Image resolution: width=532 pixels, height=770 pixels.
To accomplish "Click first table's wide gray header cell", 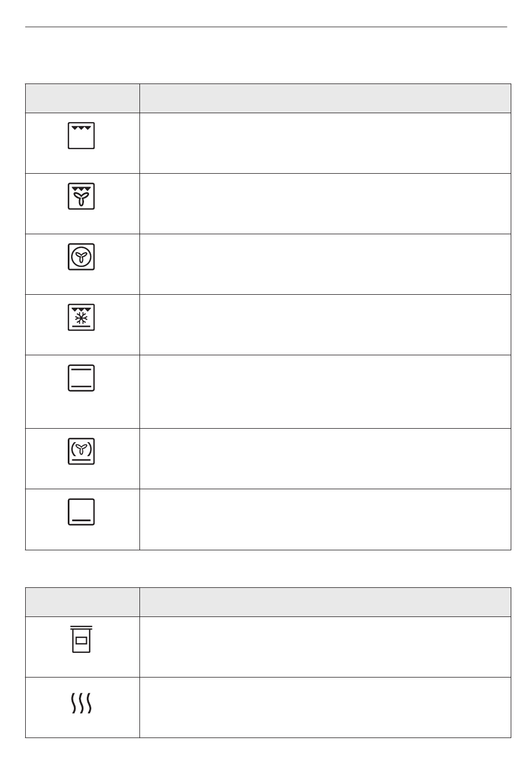I will click(325, 99).
